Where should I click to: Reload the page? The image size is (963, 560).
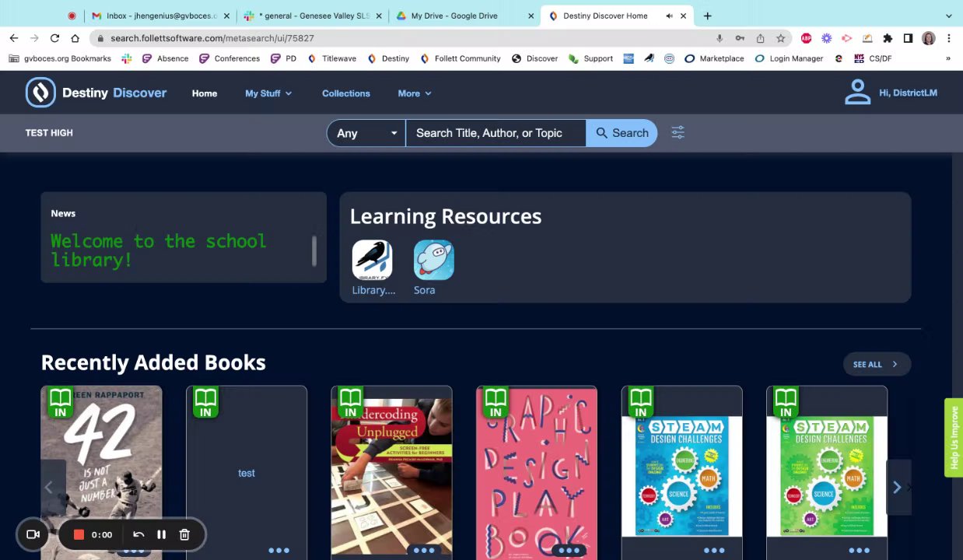tap(54, 38)
